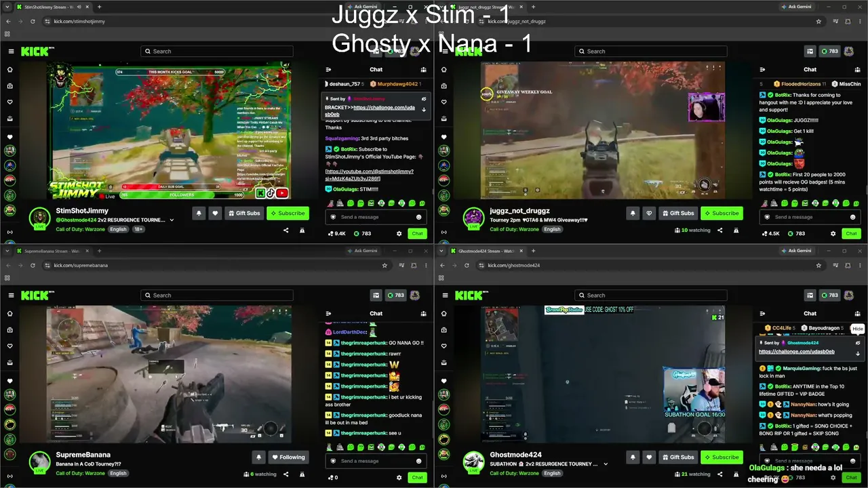Open leaderboard icon in Ghostmode424 window header
This screenshot has width=868, height=488.
(x=810, y=296)
